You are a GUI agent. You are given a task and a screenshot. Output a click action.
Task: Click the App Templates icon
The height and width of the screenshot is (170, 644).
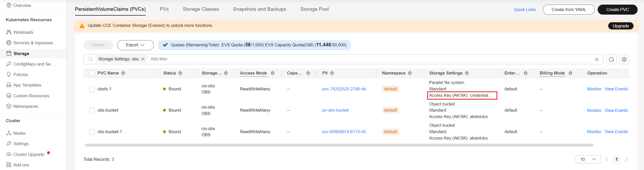coord(9,85)
